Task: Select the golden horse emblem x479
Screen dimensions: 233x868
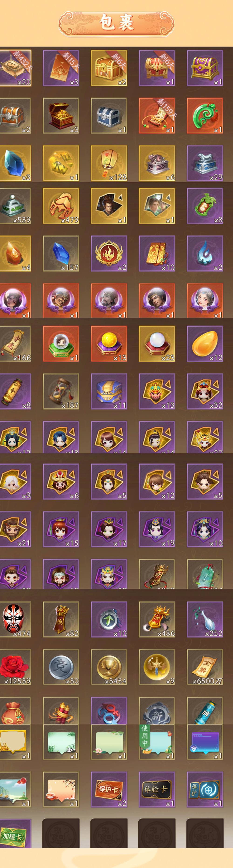Action: click(61, 206)
